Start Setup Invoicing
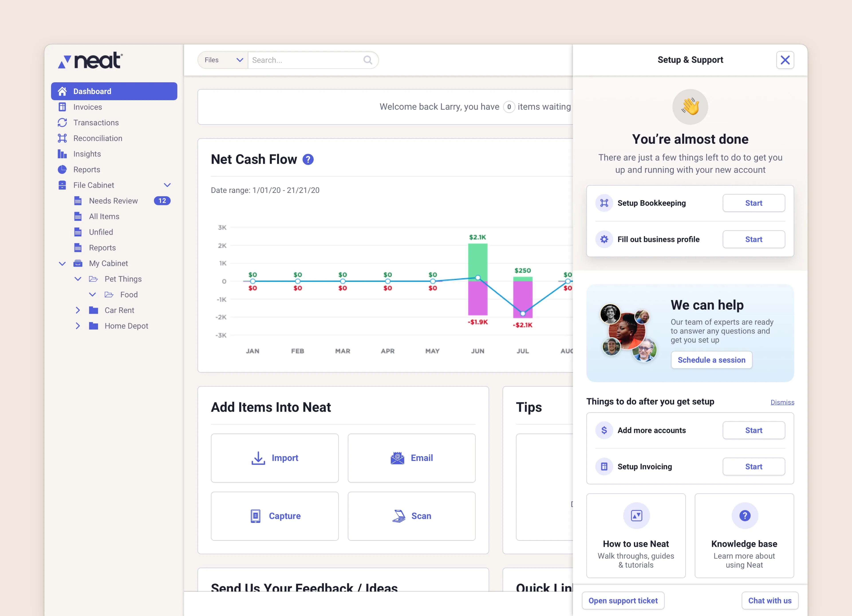852x616 pixels. 753,467
